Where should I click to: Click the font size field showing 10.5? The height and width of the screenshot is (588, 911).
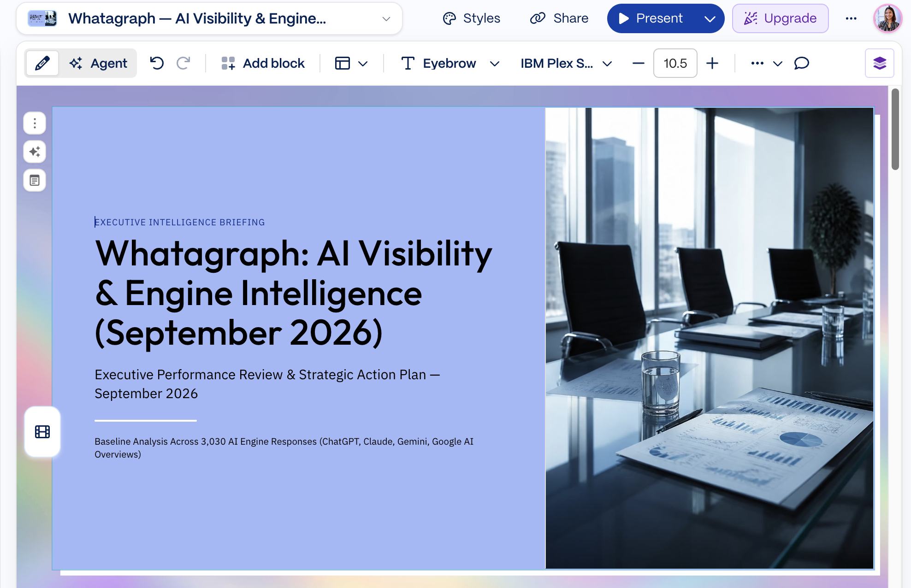tap(675, 63)
